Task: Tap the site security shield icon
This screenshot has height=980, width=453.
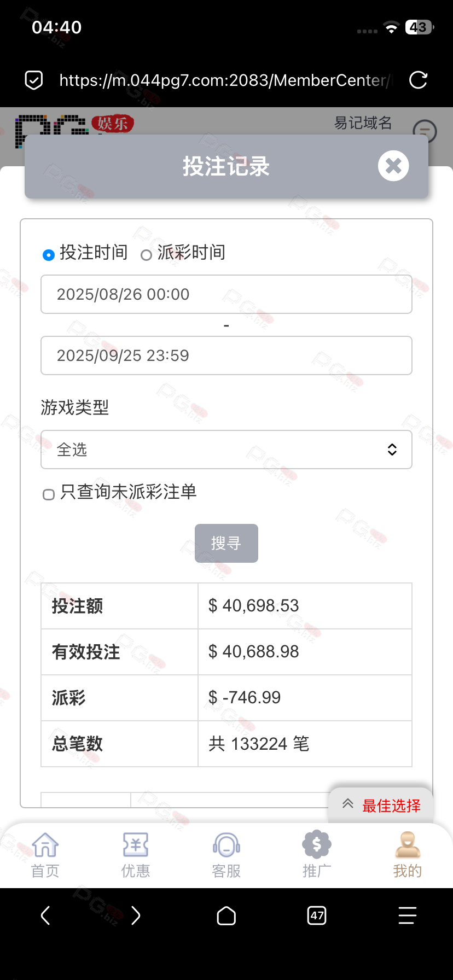Action: coord(34,80)
